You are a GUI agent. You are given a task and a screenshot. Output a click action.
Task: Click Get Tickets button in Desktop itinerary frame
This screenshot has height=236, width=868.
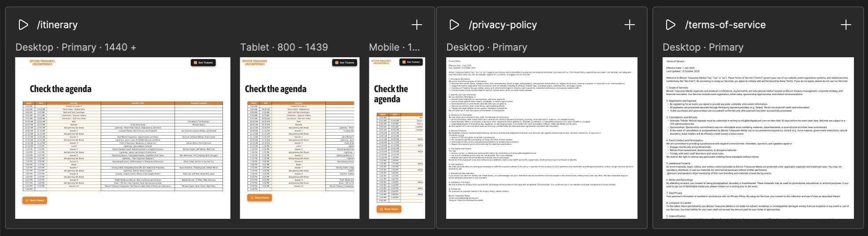[x=203, y=63]
